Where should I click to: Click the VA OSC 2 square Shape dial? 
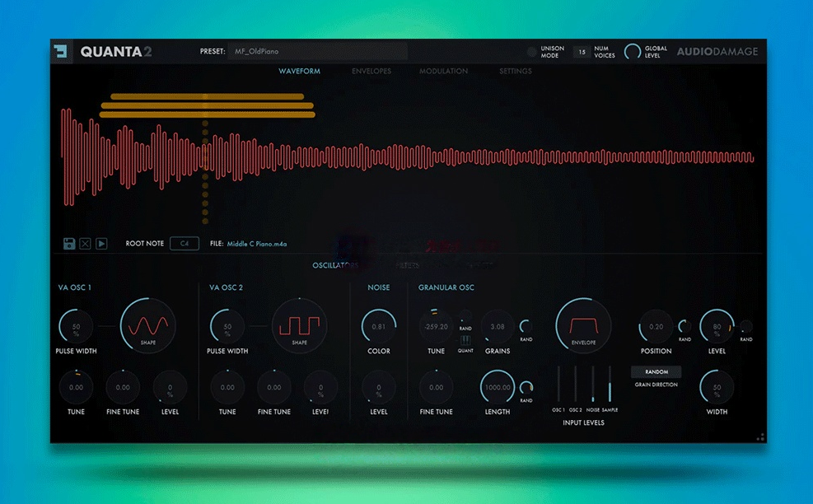[299, 325]
